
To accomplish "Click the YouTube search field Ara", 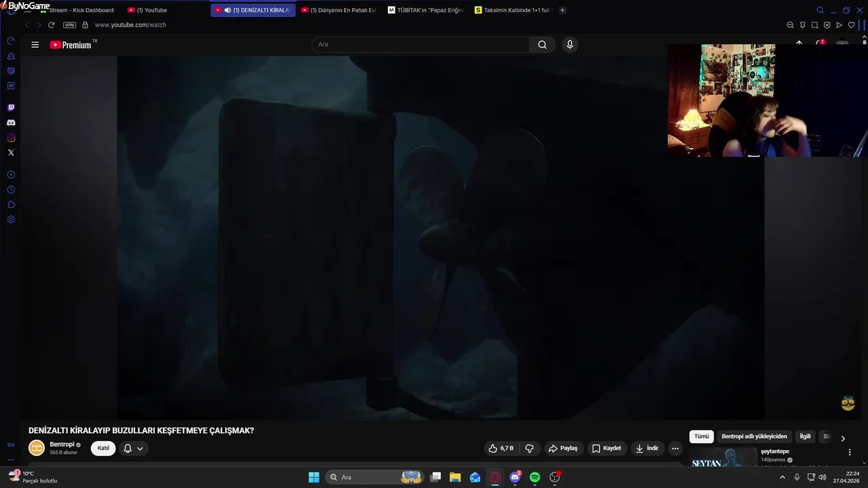I will tap(420, 45).
